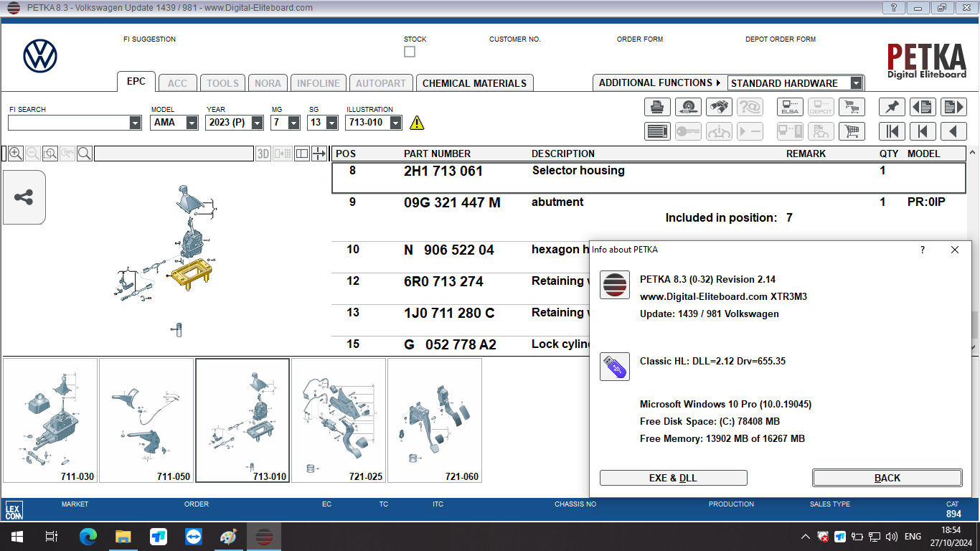Open Microsoft Edge from the taskbar
This screenshot has height=551, width=980.
pos(88,537)
